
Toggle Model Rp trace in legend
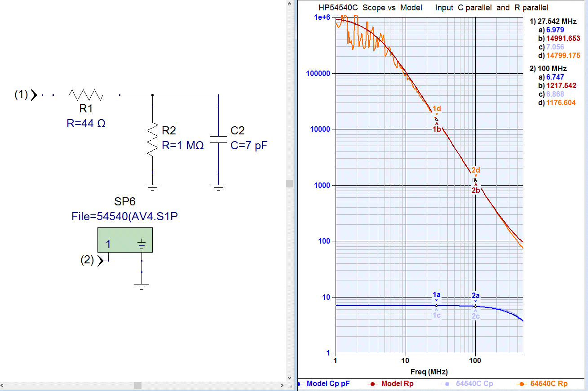tap(391, 384)
